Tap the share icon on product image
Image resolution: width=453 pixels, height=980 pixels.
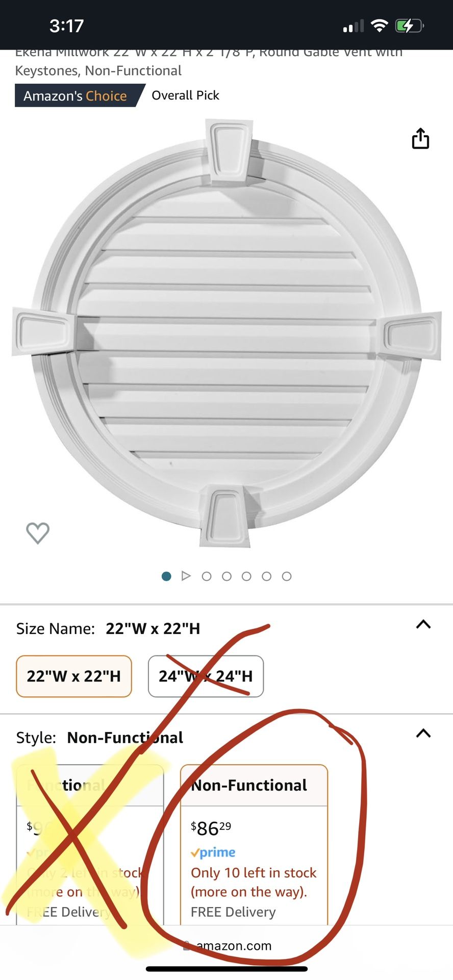tap(420, 138)
